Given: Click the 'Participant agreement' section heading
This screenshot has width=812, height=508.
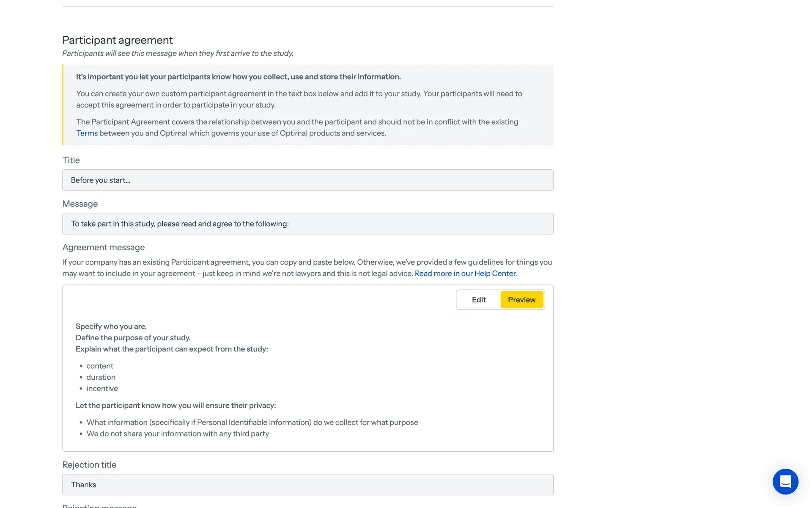Looking at the screenshot, I should [x=118, y=40].
